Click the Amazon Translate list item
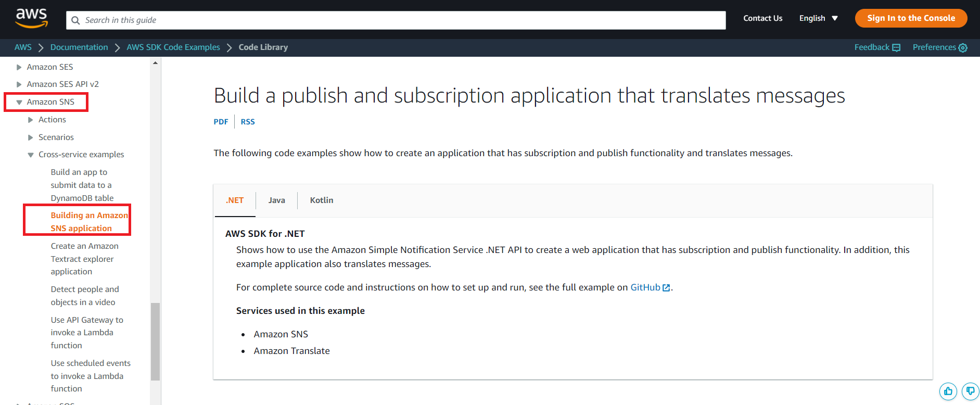Screen dimensions: 980x405 [x=292, y=351]
